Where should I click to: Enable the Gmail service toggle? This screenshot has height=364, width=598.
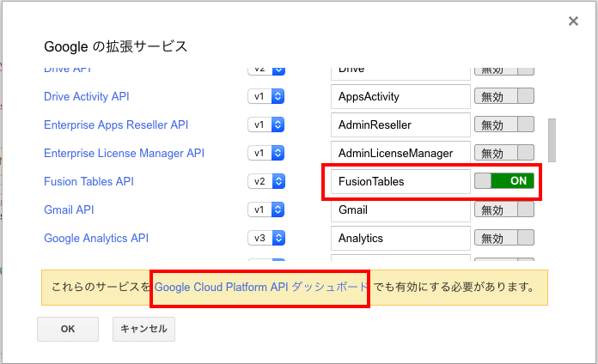click(504, 209)
